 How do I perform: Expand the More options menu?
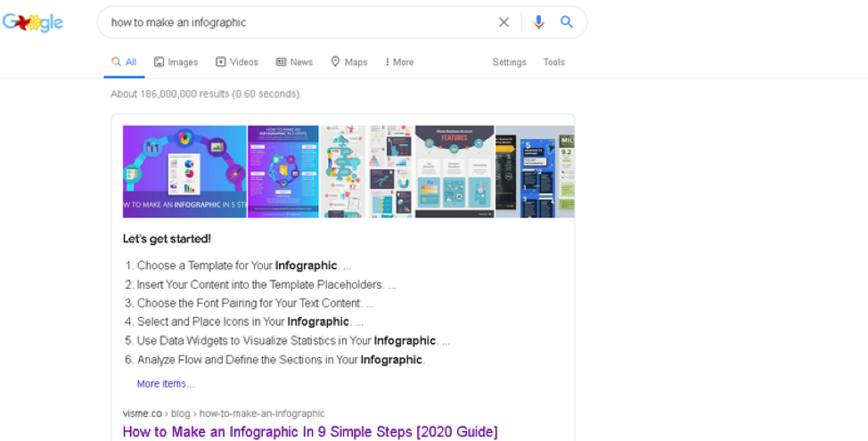pyautogui.click(x=399, y=62)
